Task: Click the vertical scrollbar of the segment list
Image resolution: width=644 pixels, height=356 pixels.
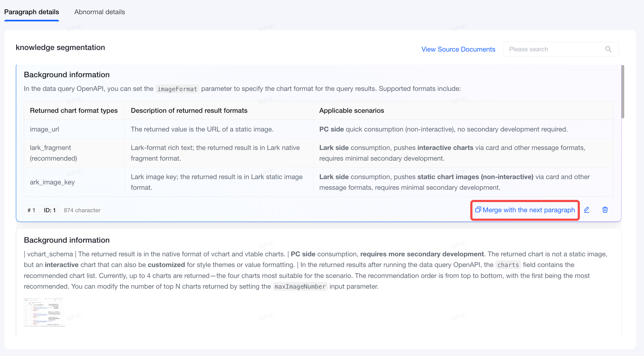Action: tap(623, 91)
